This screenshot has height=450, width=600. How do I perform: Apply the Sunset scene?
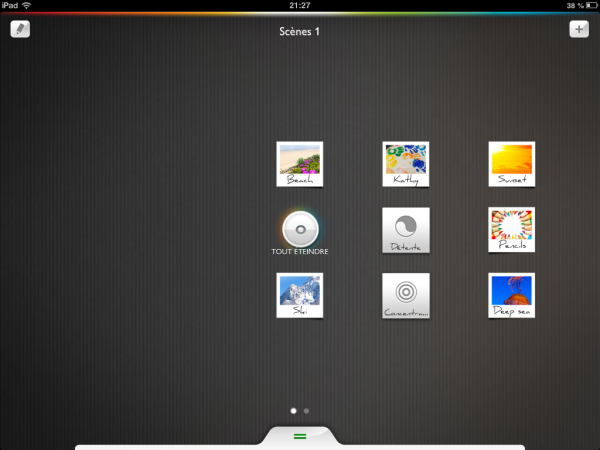(511, 164)
